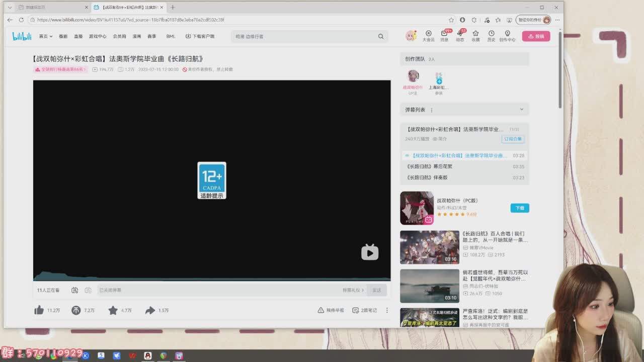Give coins with the coin icon

coord(76,310)
